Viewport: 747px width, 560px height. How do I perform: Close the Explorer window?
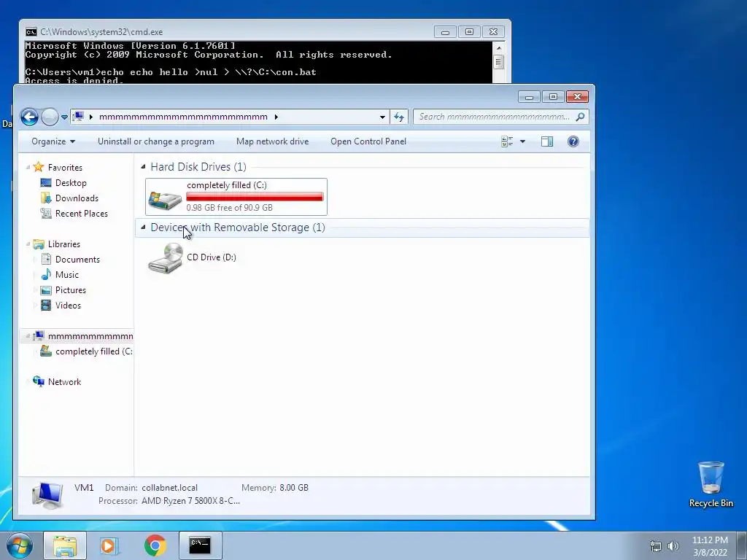tap(578, 97)
